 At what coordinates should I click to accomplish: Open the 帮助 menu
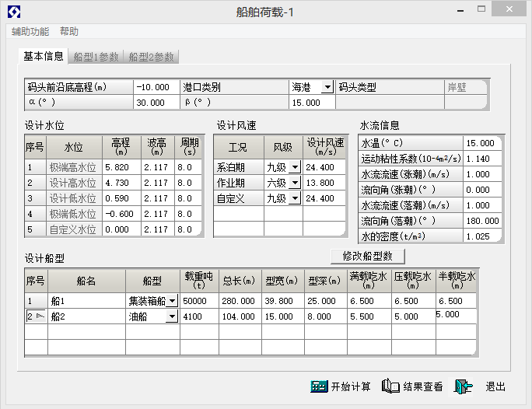[x=69, y=32]
